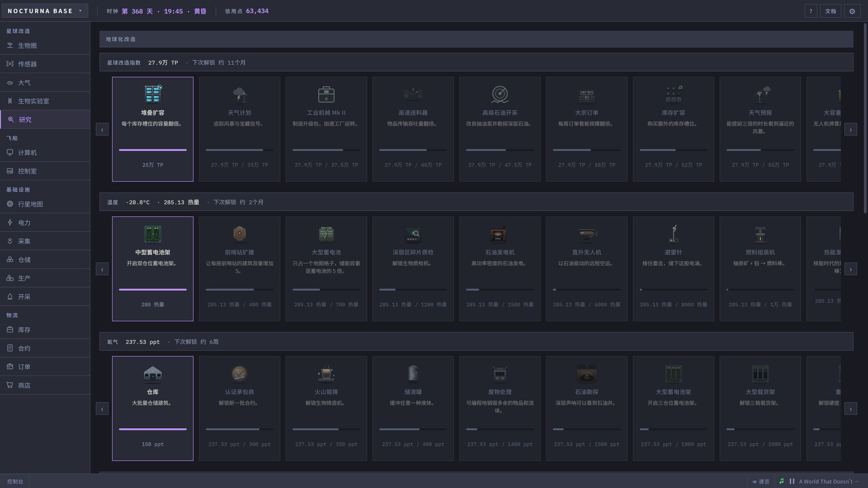868x488 pixels.
Task: Click the track title A World That Doesn't
Action: coord(828,482)
